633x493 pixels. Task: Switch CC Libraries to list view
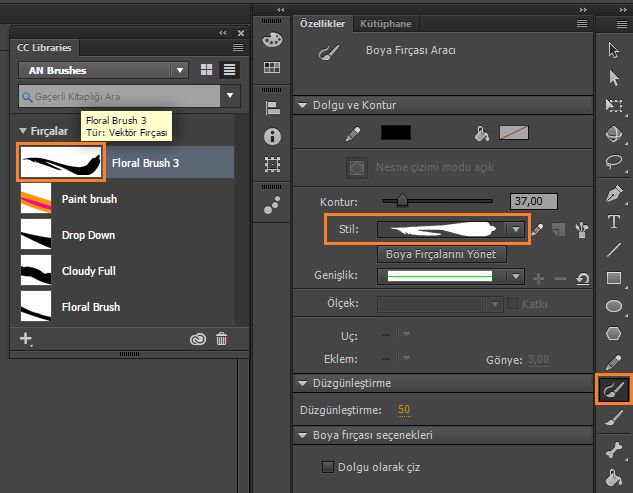(229, 70)
